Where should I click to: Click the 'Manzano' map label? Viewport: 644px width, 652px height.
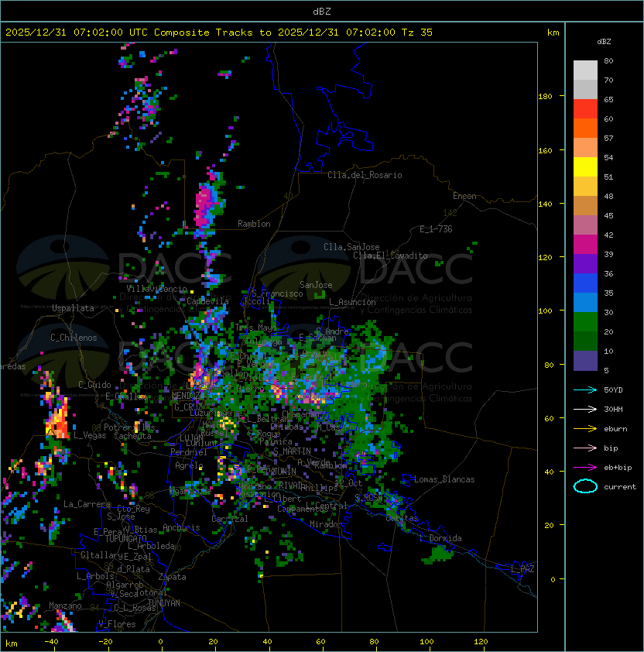(65, 606)
